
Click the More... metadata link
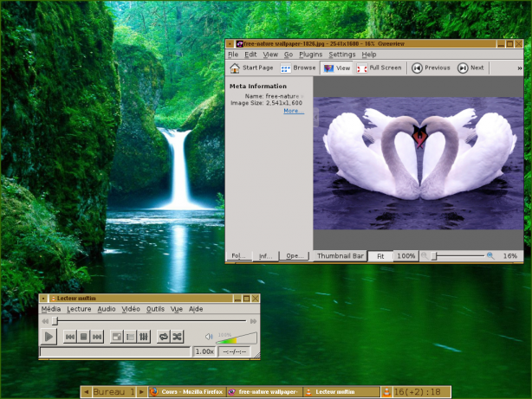click(294, 111)
